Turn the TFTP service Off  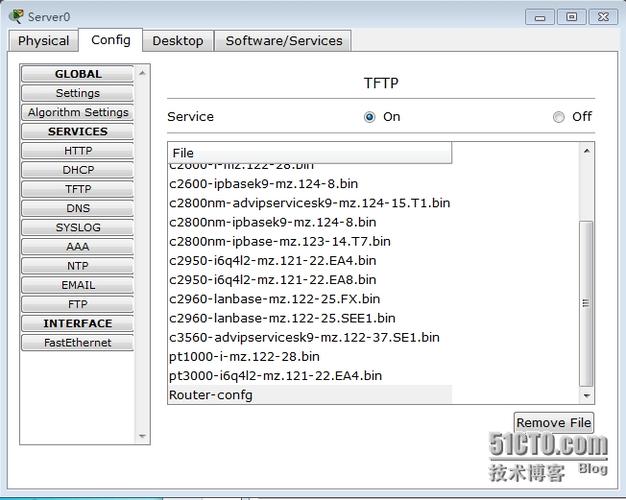pos(559,117)
